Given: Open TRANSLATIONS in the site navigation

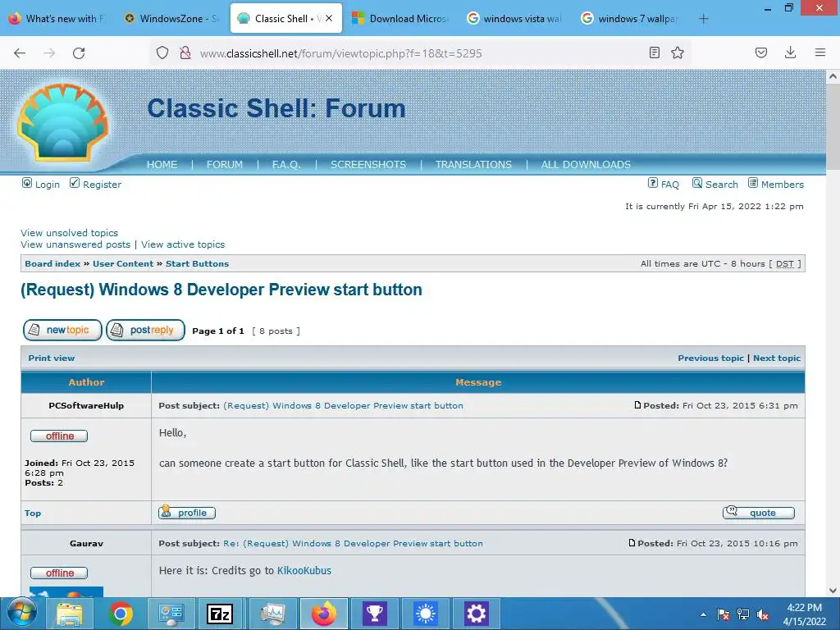Looking at the screenshot, I should [x=473, y=164].
